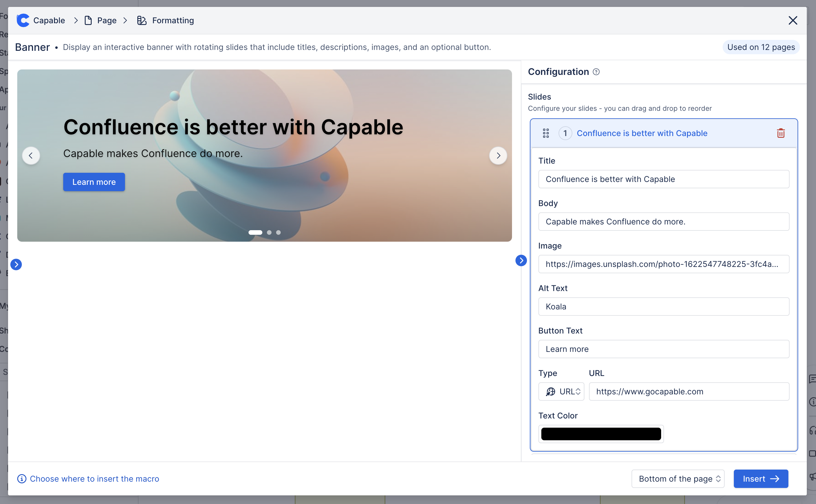Image resolution: width=816 pixels, height=504 pixels.
Task: Open the link Type URL dropdown
Action: tap(561, 391)
